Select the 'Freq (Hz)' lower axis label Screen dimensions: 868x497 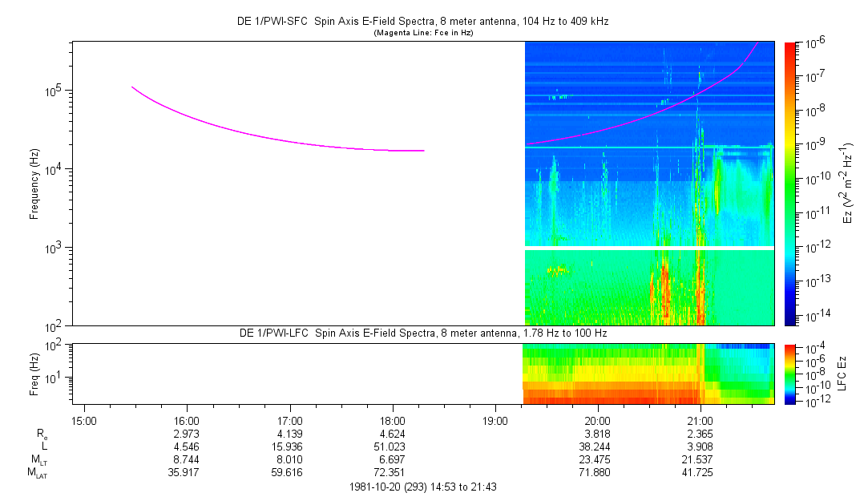[34, 373]
